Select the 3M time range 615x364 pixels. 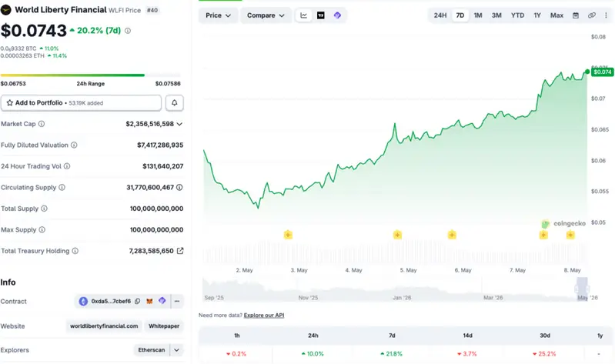(496, 15)
